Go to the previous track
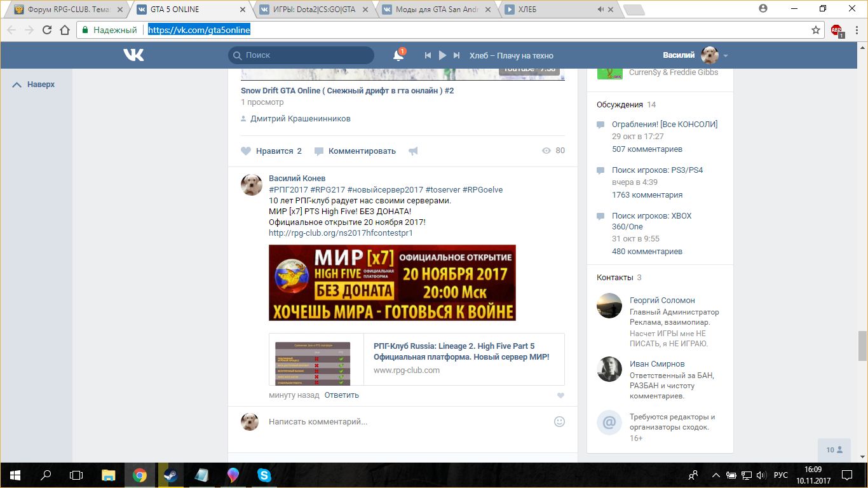 pyautogui.click(x=428, y=55)
